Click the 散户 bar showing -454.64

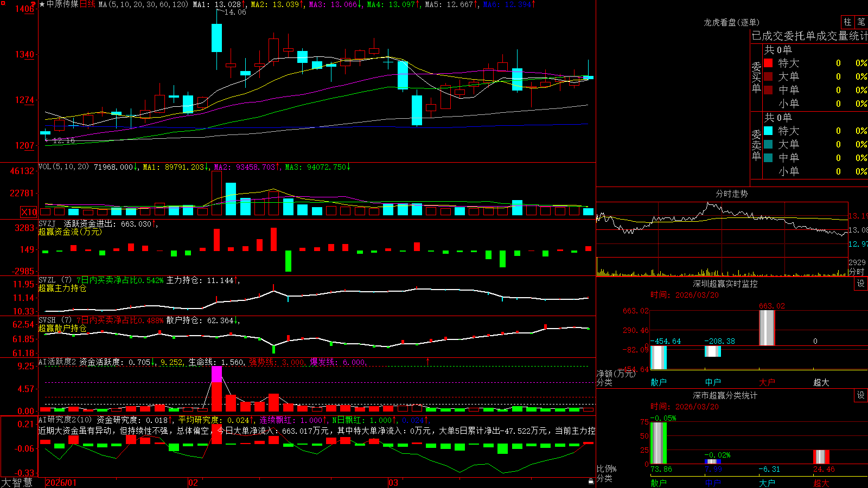coord(659,357)
